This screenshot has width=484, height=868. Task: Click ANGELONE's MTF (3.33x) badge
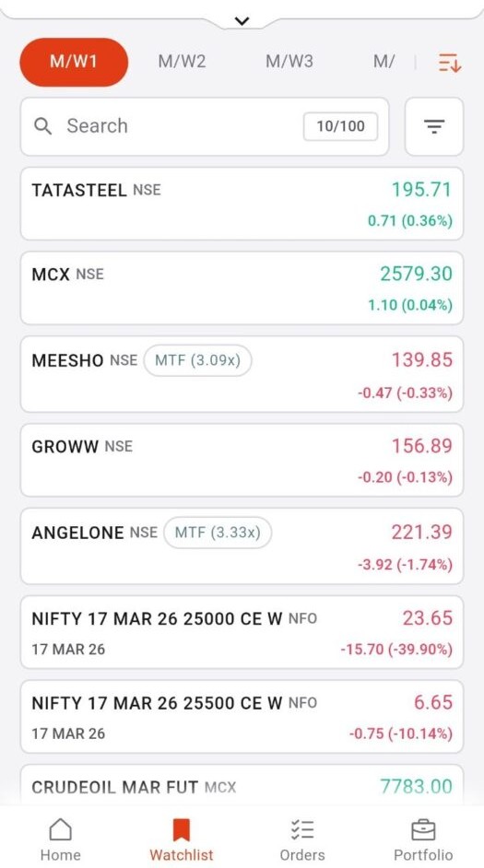tap(218, 533)
